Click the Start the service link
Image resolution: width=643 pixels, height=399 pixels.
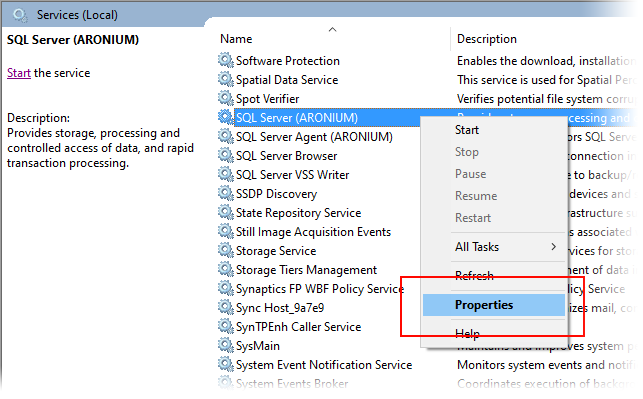pyautogui.click(x=19, y=73)
